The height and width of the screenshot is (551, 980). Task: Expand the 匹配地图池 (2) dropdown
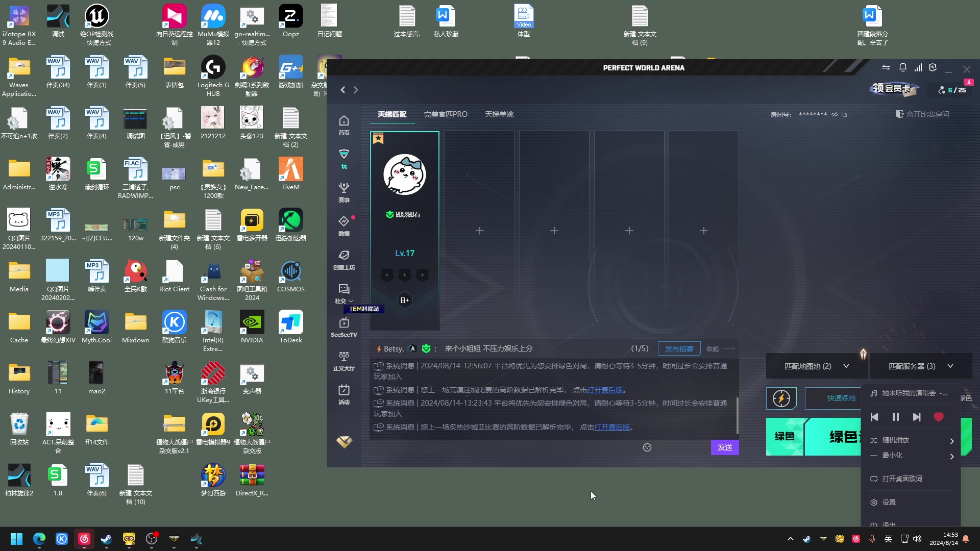[x=817, y=366]
